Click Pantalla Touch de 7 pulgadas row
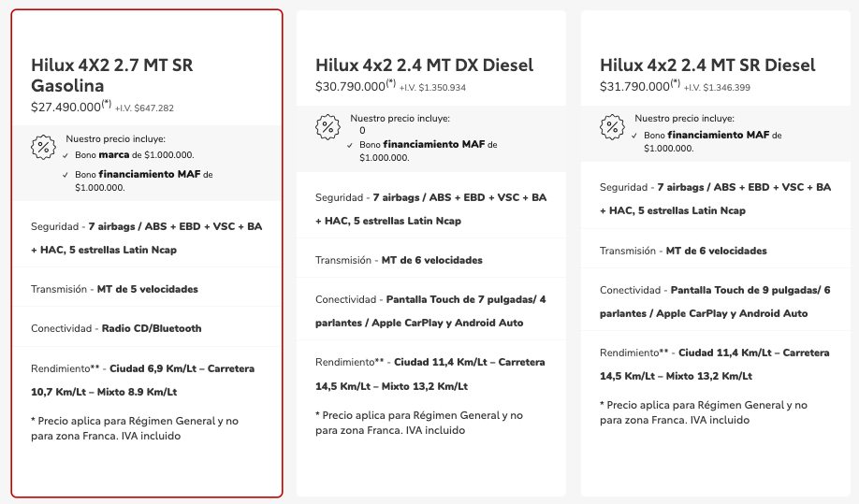859x504 pixels. tap(431, 310)
